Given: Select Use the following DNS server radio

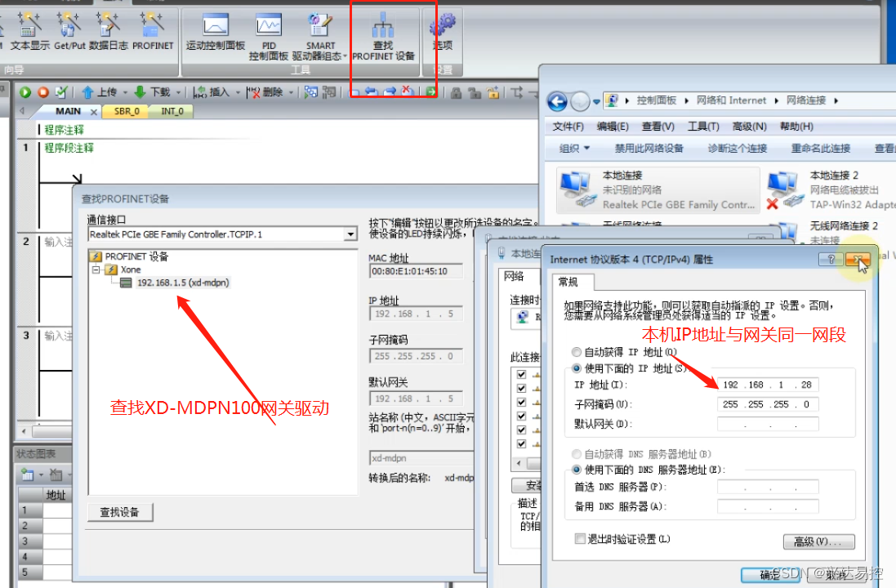Looking at the screenshot, I should [x=577, y=470].
